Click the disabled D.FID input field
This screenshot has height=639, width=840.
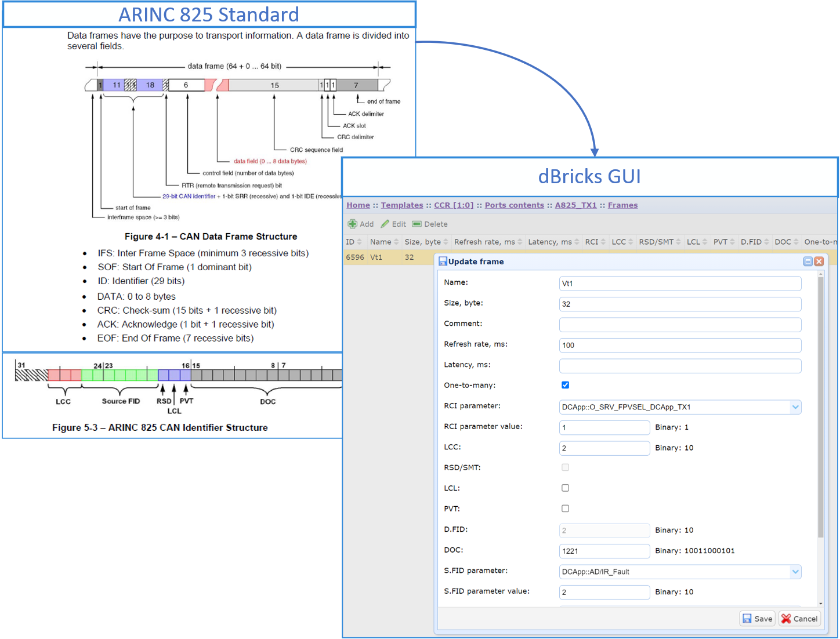click(x=604, y=531)
